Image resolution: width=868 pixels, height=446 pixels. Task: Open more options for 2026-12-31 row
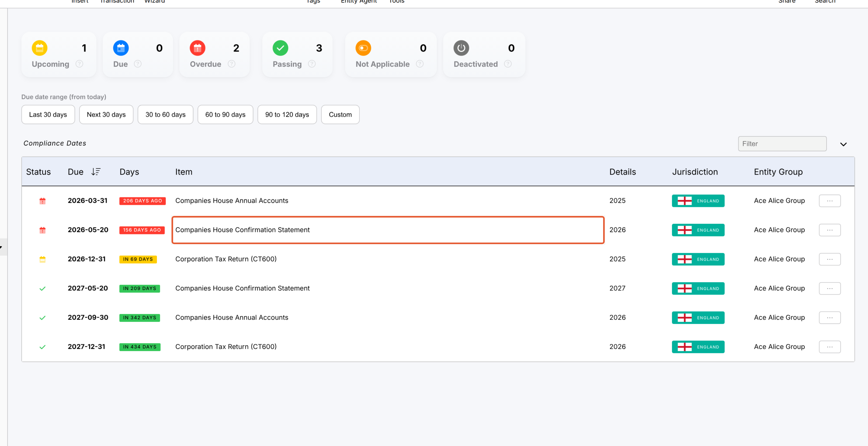(830, 259)
